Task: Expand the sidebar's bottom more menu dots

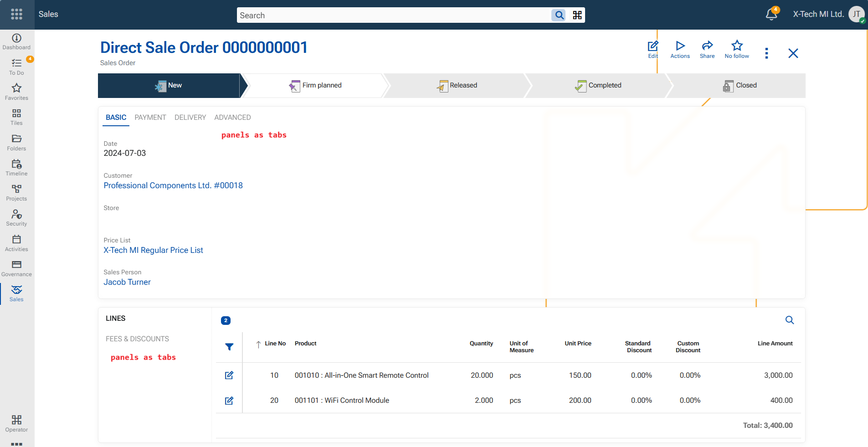Action: [16, 443]
